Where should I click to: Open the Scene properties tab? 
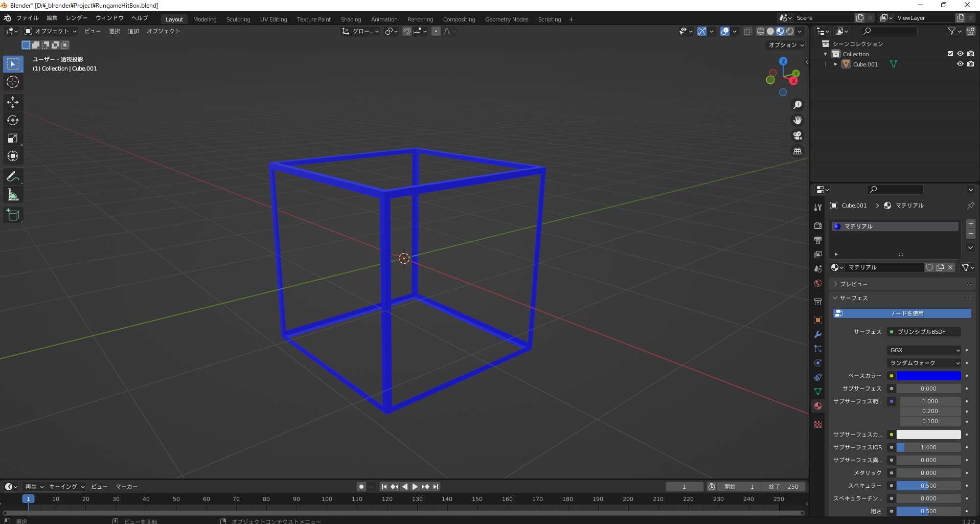point(818,268)
